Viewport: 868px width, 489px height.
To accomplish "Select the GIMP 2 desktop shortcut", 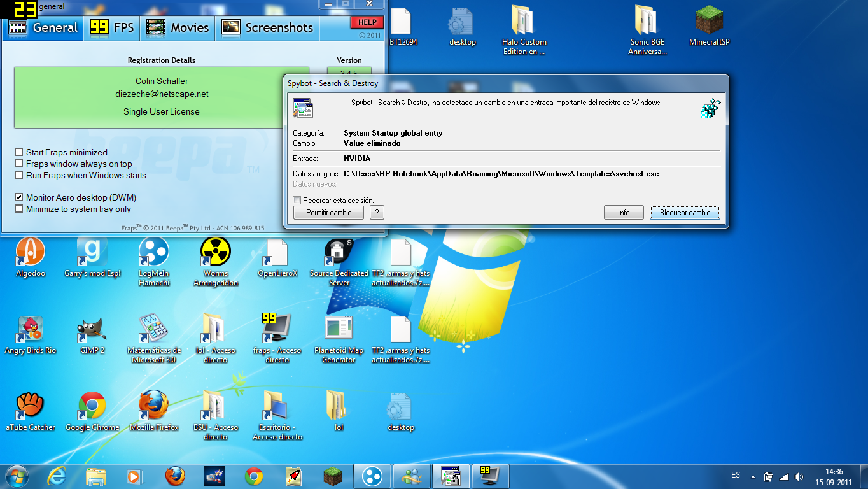I will 92,335.
